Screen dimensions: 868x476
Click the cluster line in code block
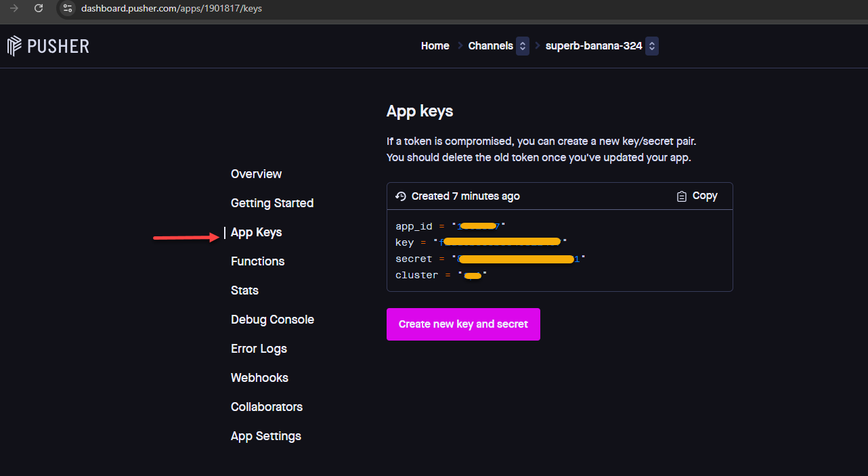[x=441, y=275]
